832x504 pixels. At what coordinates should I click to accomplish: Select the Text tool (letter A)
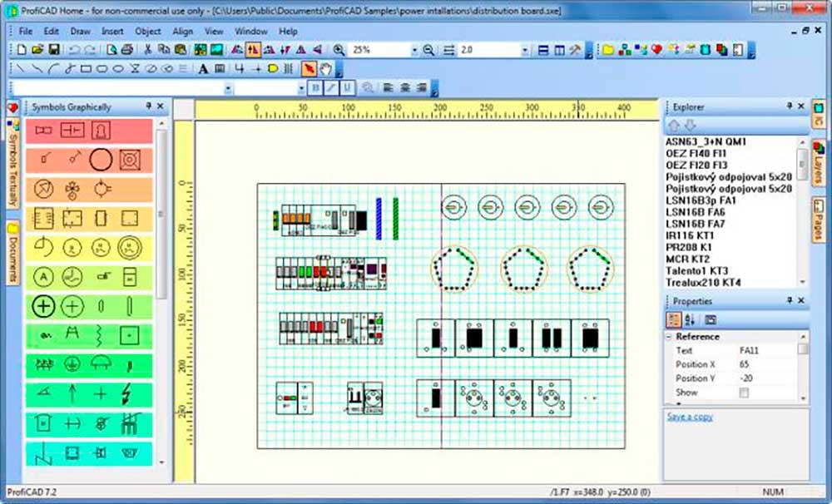(203, 69)
